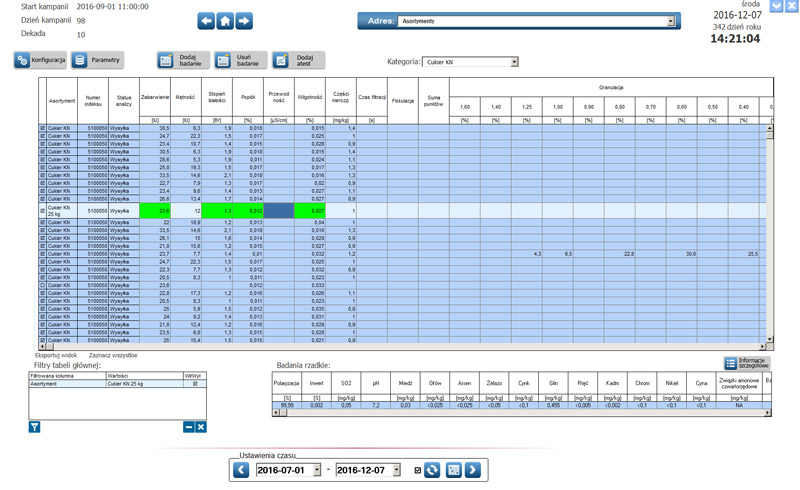The height and width of the screenshot is (490, 800).
Task: Toggle checkbox of Cukier KN 25 kg row
Action: tap(42, 211)
